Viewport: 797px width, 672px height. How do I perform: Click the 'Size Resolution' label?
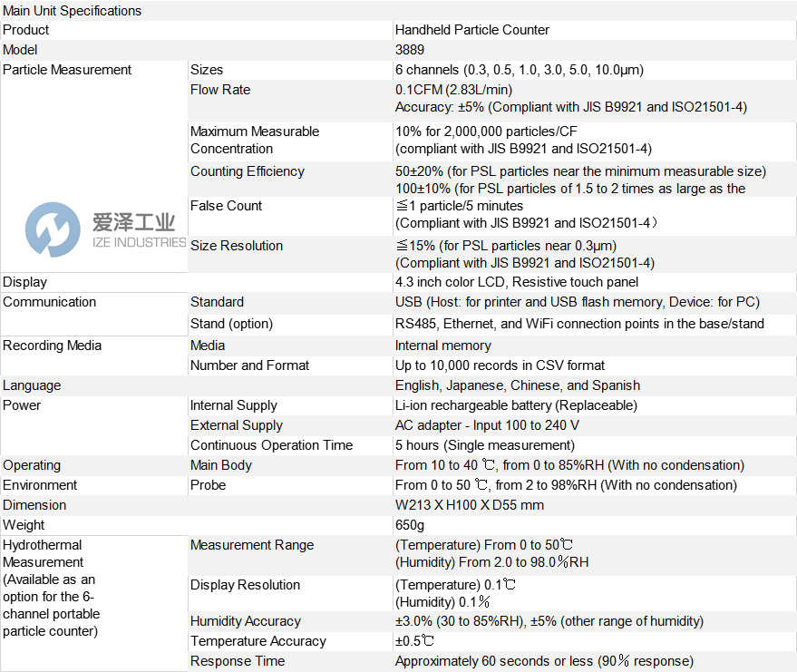(x=237, y=246)
